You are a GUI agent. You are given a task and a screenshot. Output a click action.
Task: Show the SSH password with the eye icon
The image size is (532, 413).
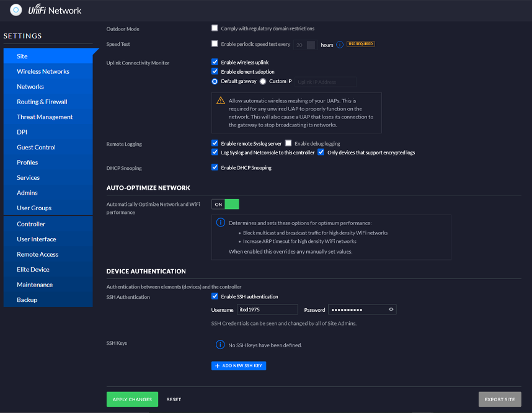391,309
